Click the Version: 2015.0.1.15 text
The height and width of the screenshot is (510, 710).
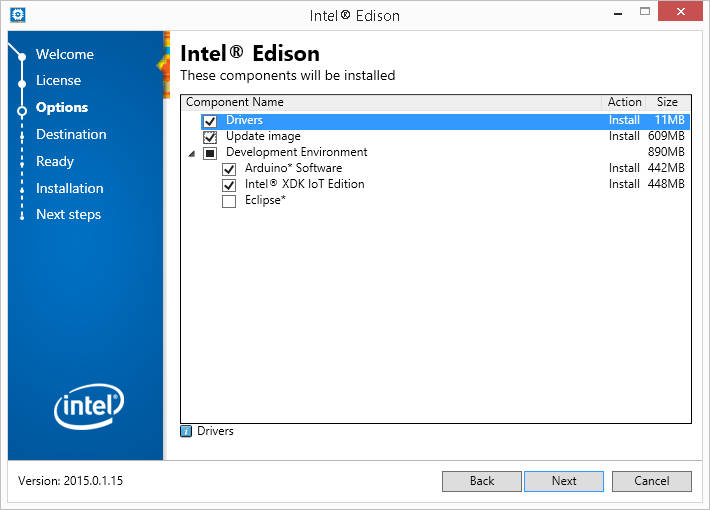pyautogui.click(x=70, y=481)
